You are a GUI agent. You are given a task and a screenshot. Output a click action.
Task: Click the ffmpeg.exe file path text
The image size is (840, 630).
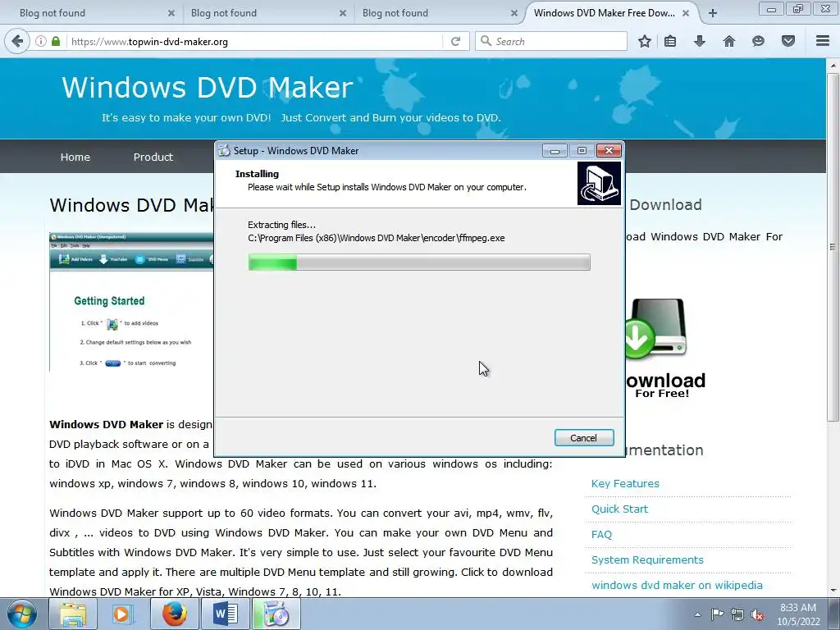376,238
